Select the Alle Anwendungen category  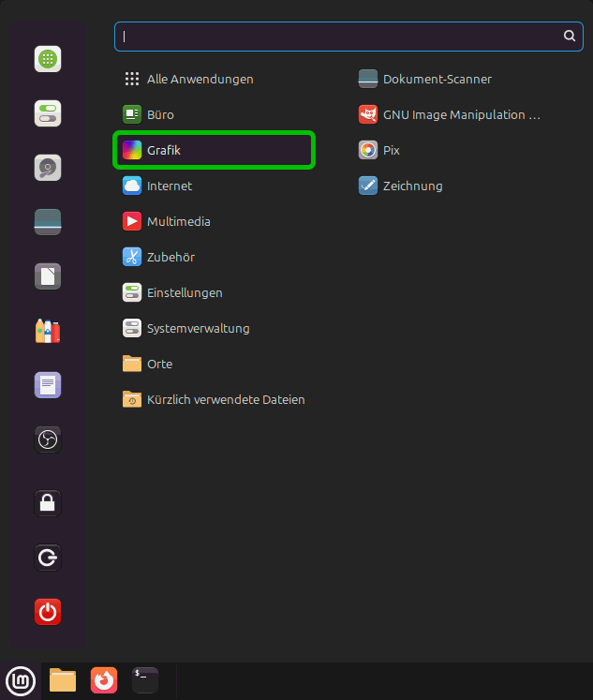(199, 79)
